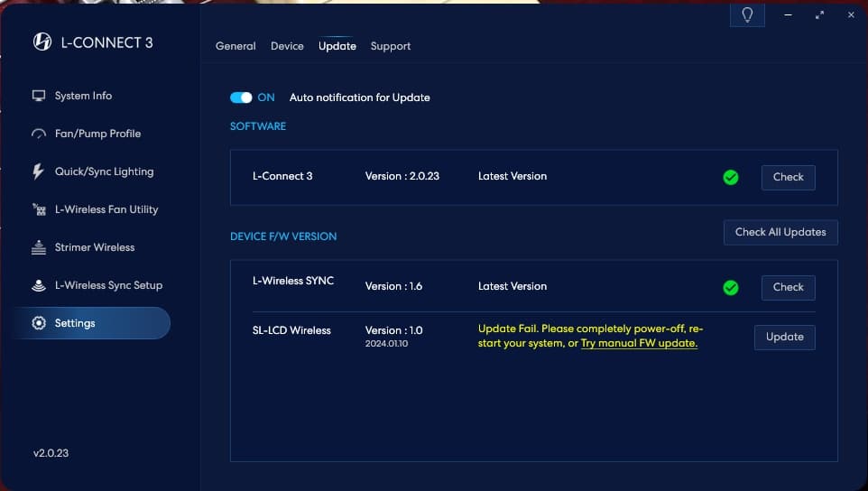
Task: Select the Settings gear icon
Action: (39, 323)
